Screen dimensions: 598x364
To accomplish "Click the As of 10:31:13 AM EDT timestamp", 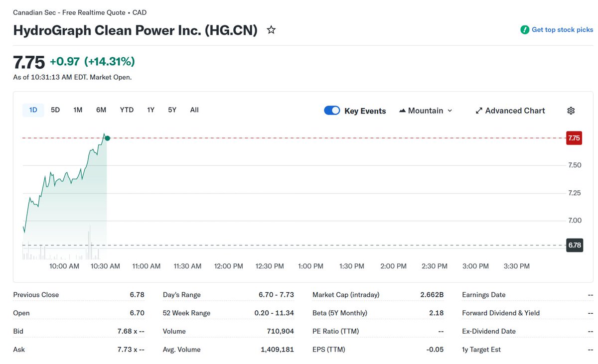I will click(x=72, y=77).
